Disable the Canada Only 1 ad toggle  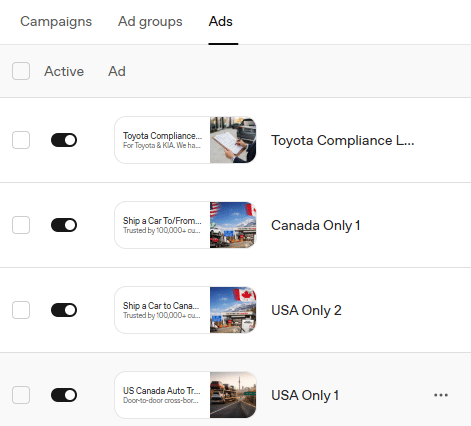point(64,225)
